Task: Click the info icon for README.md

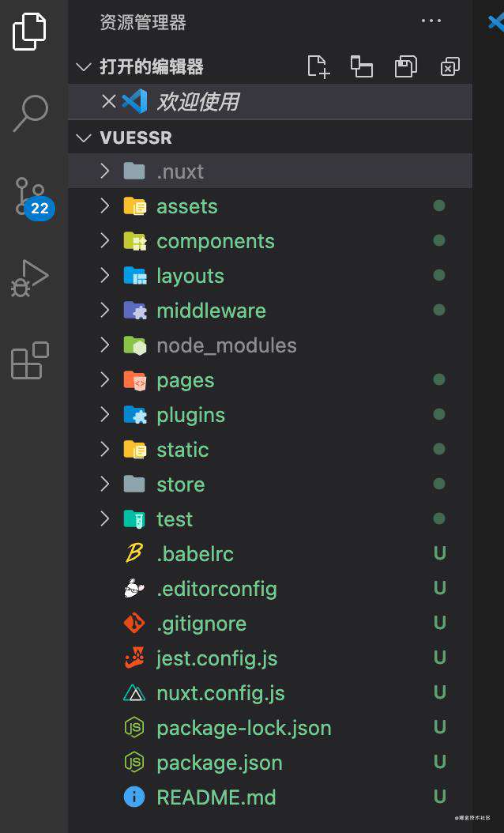Action: pyautogui.click(x=134, y=797)
